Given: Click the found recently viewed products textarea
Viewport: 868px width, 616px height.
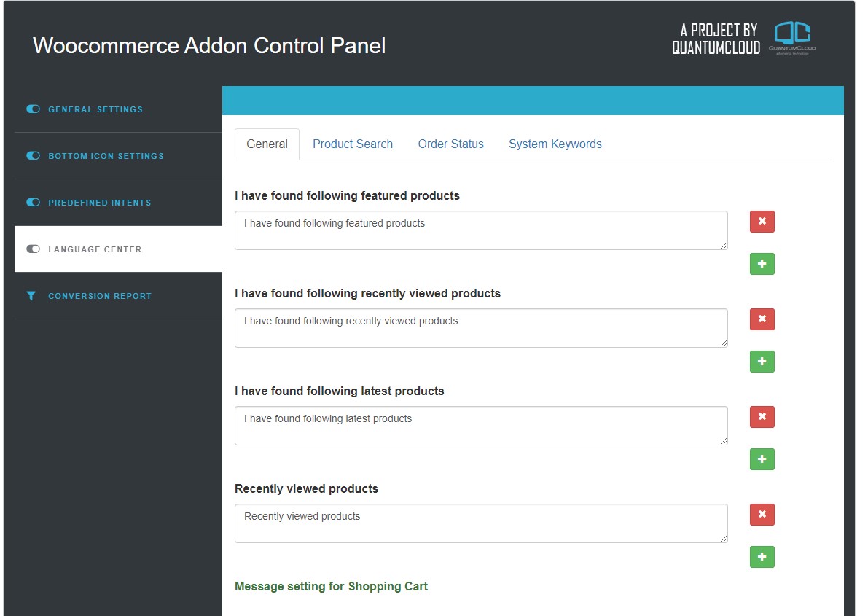Looking at the screenshot, I should [481, 328].
